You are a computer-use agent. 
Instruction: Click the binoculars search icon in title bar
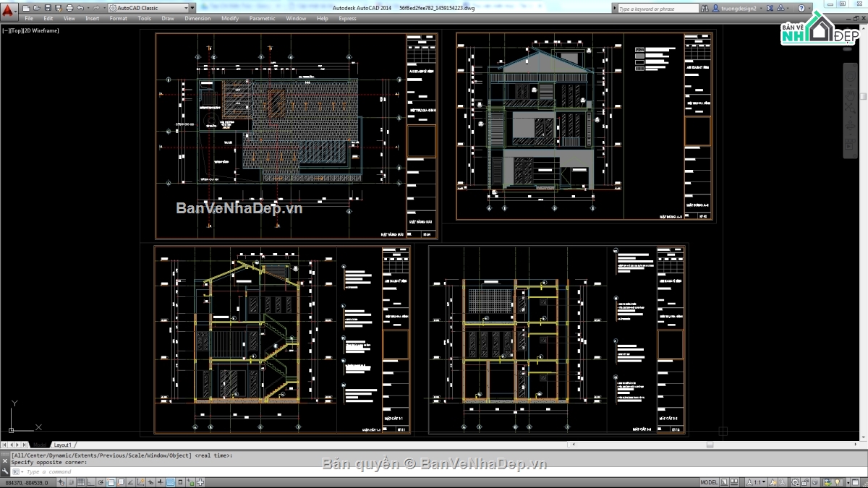coord(705,9)
